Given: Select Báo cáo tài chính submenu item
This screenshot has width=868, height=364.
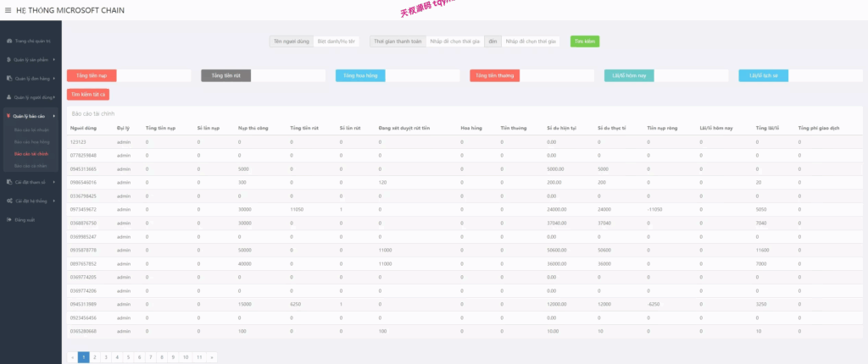Looking at the screenshot, I should (x=31, y=154).
